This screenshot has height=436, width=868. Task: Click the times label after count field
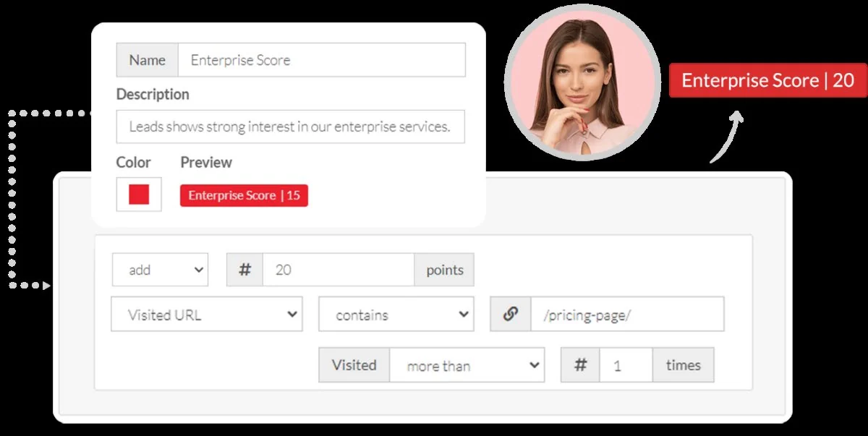pos(684,365)
